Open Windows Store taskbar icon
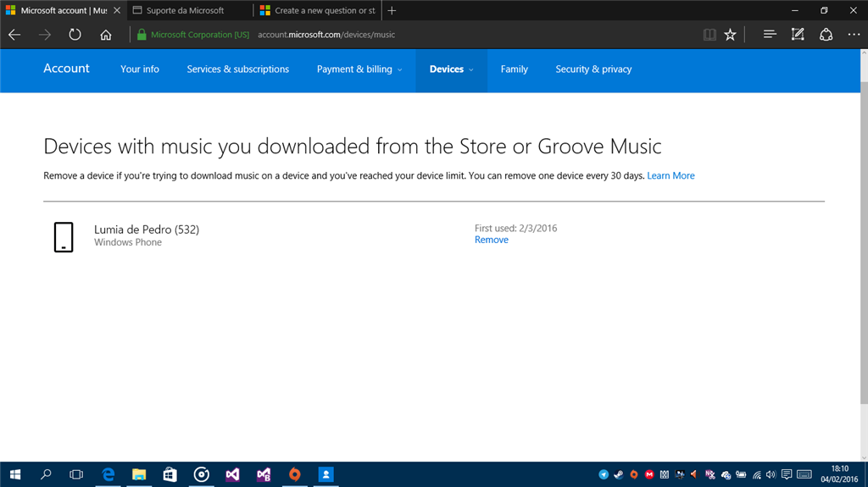Image resolution: width=868 pixels, height=487 pixels. [170, 474]
